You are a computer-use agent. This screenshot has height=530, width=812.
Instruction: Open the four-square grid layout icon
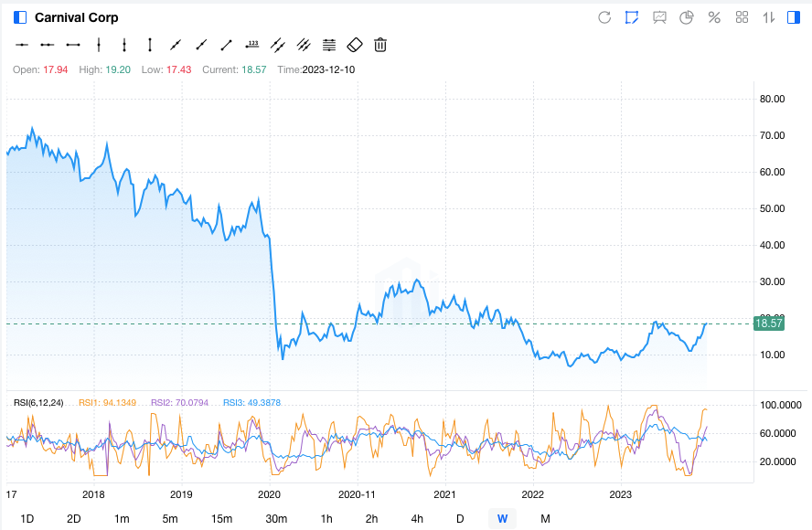742,17
